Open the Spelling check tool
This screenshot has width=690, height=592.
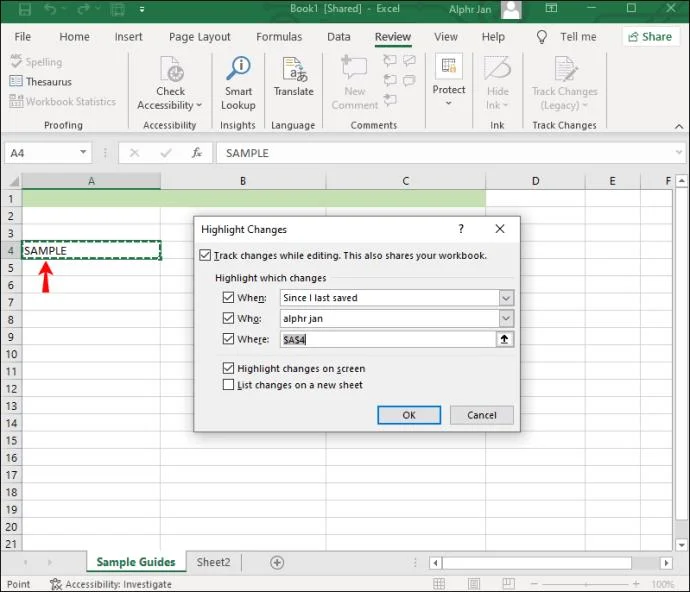point(36,62)
